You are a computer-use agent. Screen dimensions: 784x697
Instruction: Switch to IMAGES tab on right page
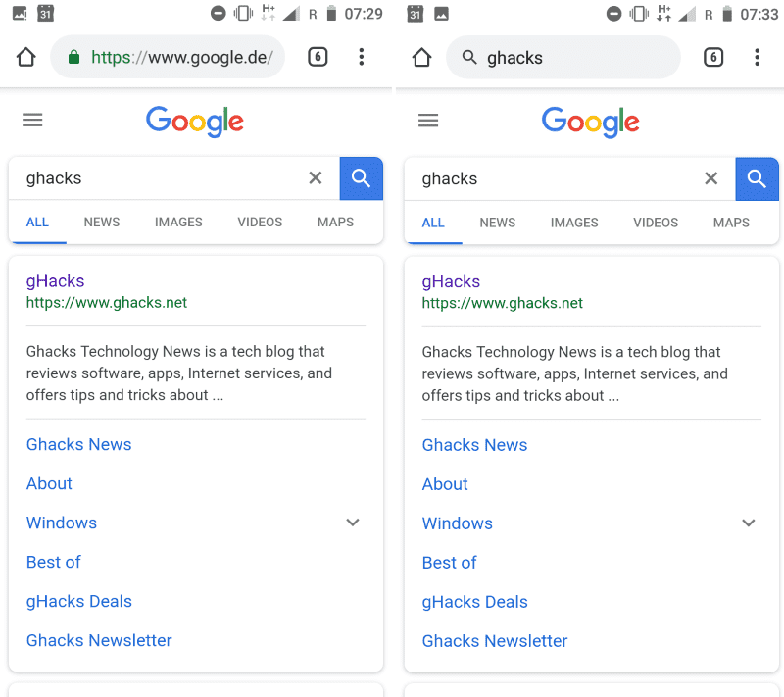click(574, 223)
